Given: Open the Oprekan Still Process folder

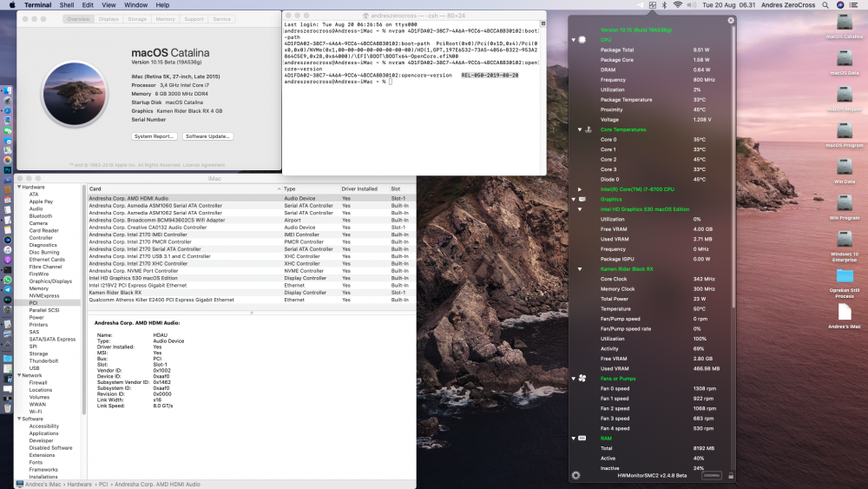Looking at the screenshot, I should [845, 276].
